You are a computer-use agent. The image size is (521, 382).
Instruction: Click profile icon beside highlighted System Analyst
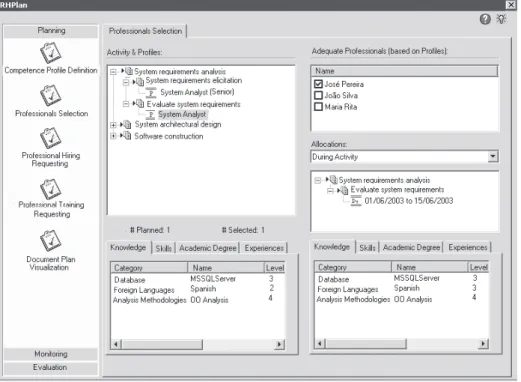[x=151, y=115]
